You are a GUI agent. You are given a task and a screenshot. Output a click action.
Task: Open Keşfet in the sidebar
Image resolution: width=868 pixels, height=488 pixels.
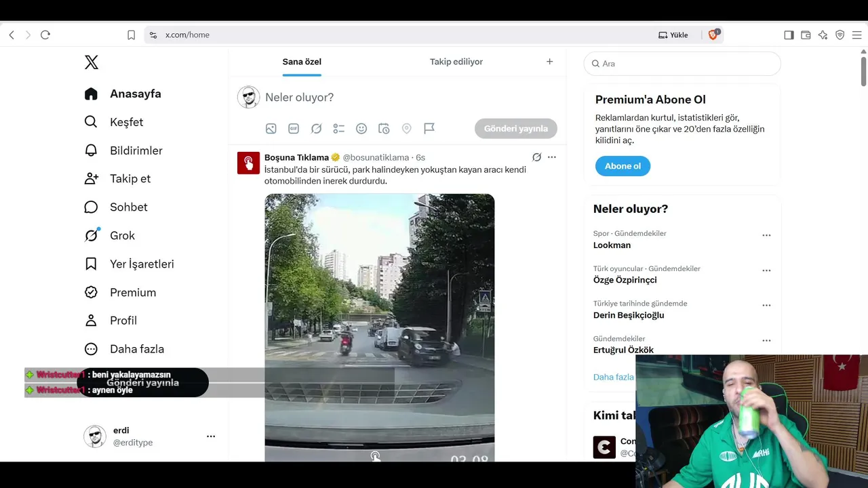[x=114, y=122]
